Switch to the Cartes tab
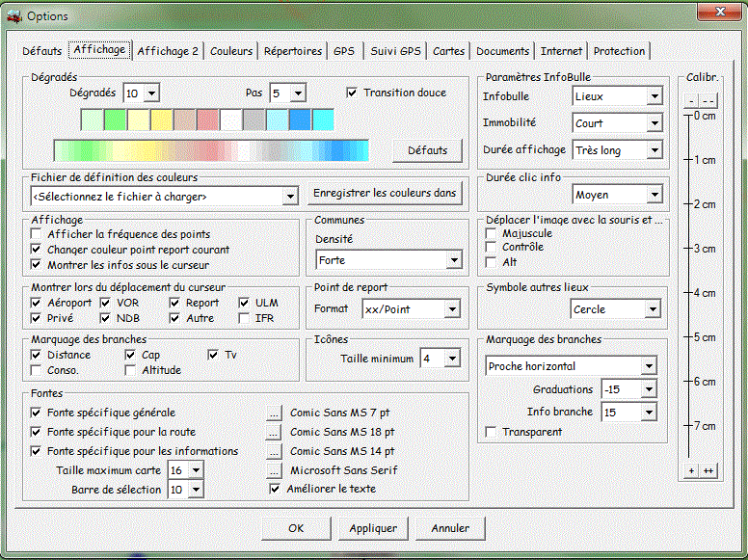Screen dimensions: 748x560 (448, 51)
